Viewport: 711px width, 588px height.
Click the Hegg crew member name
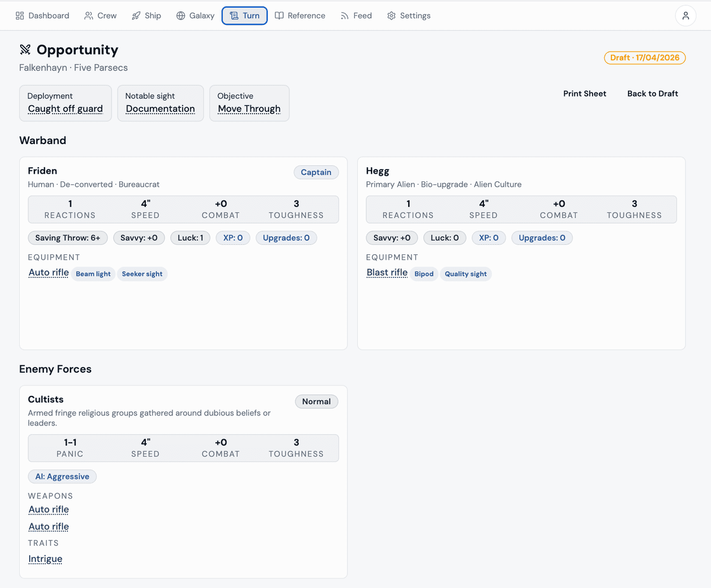coord(378,171)
